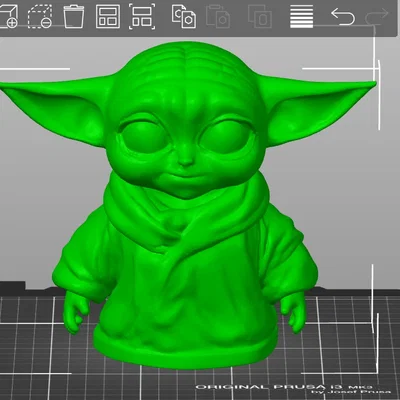Click the Delete object dashed-cube icon
Viewport: 400px width, 400px height.
pos(40,16)
